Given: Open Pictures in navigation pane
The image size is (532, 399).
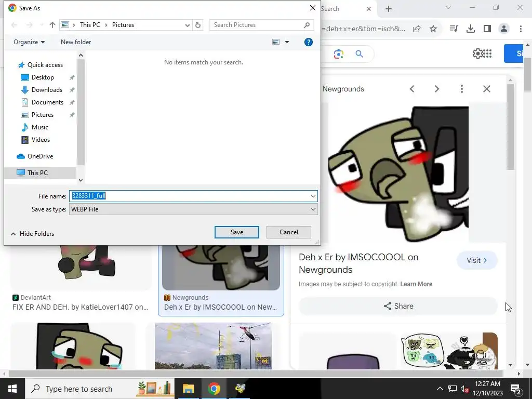Looking at the screenshot, I should [x=43, y=115].
